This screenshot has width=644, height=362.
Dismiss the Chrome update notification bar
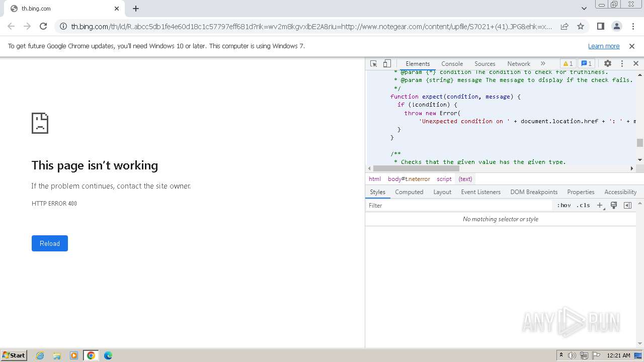coord(632,46)
